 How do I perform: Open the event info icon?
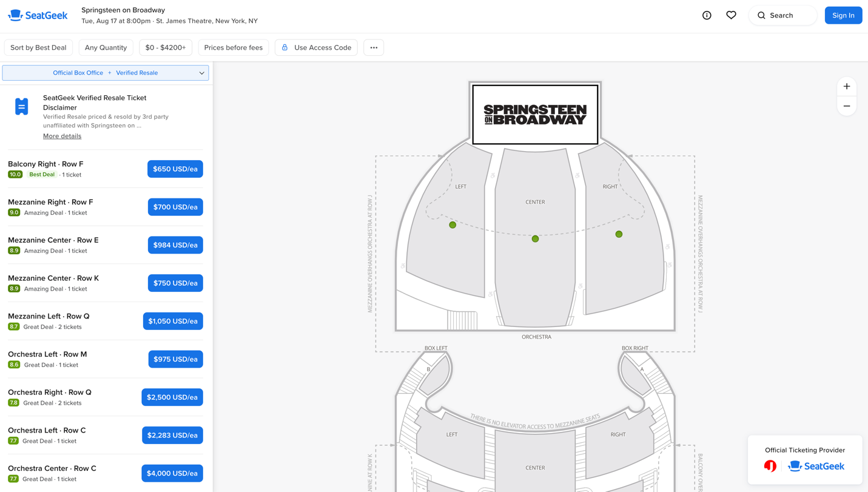[707, 15]
